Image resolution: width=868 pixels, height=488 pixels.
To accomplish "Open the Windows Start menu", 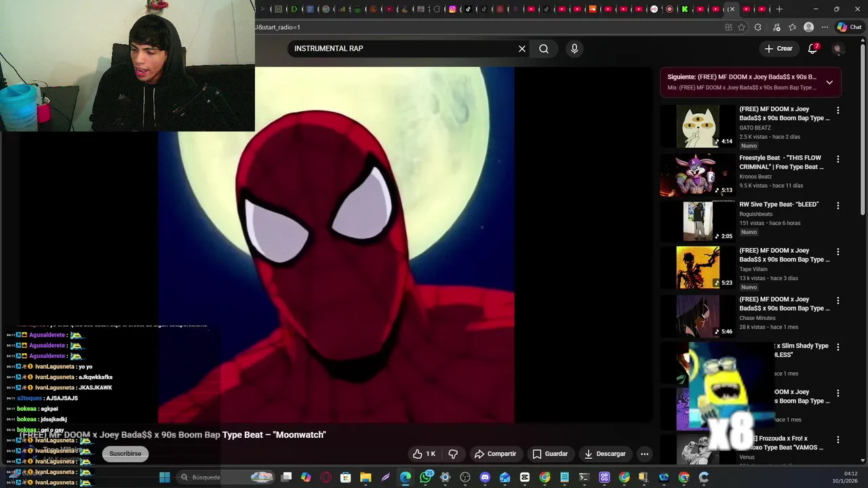I will coord(164,477).
